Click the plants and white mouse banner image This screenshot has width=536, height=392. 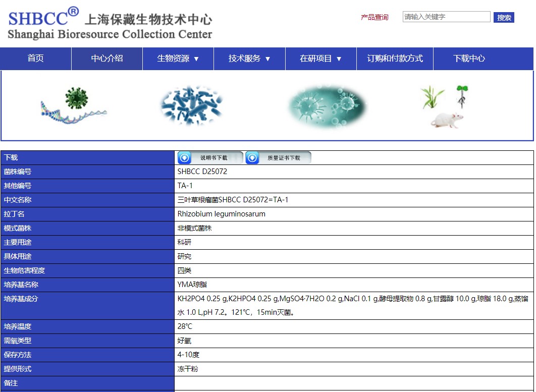(x=445, y=106)
